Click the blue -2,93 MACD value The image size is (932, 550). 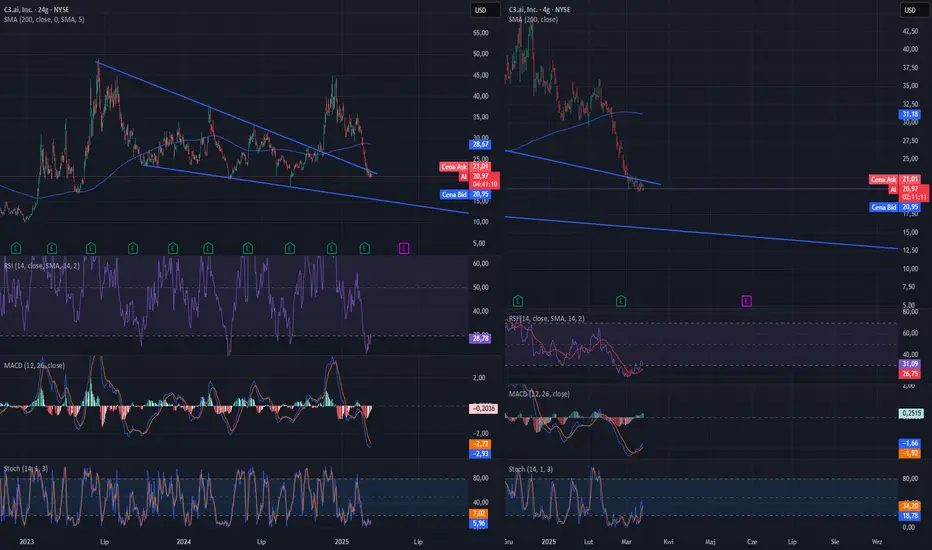(x=480, y=454)
